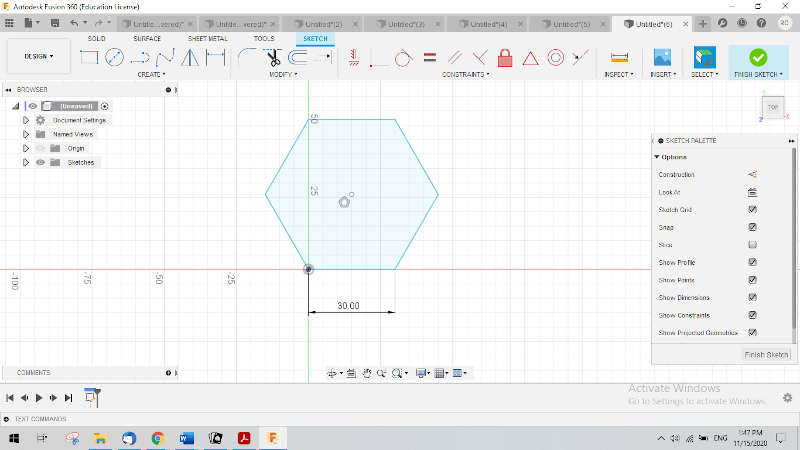Select the line tool in the Create group
800x450 pixels.
click(x=139, y=58)
